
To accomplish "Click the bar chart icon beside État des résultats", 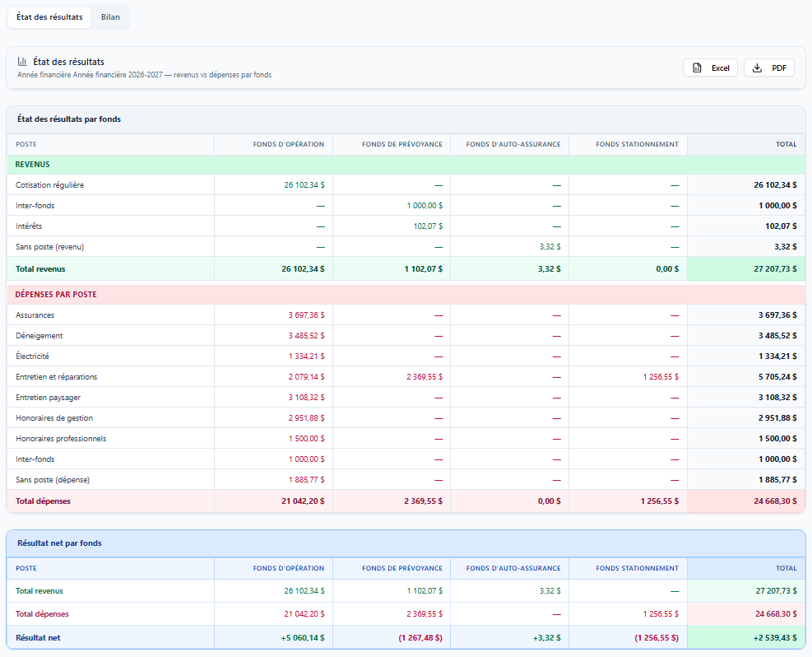I will pyautogui.click(x=22, y=61).
